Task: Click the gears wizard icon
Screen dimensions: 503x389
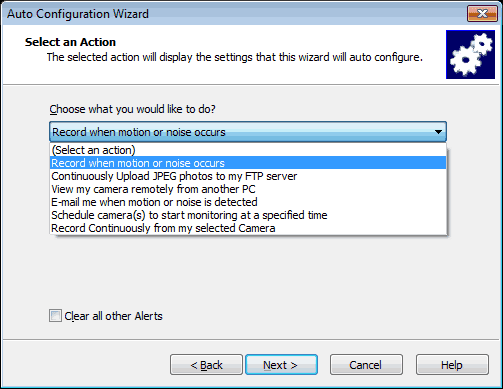Action: (470, 55)
